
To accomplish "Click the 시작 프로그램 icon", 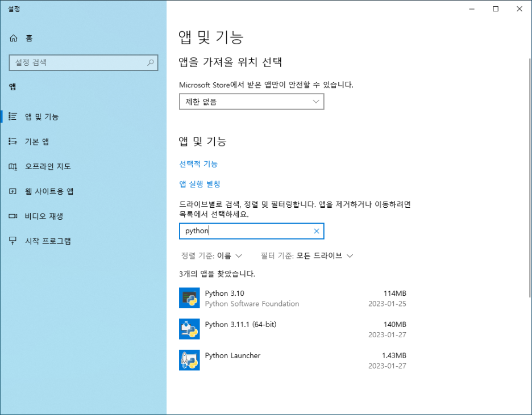I will 13,241.
